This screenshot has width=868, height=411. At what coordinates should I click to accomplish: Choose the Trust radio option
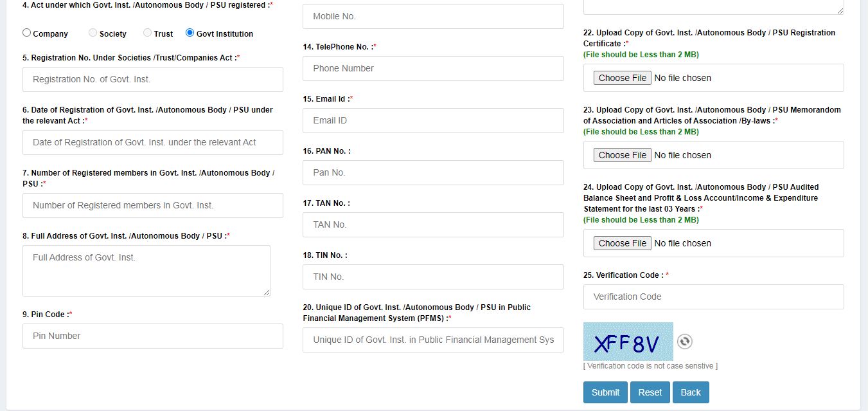148,33
